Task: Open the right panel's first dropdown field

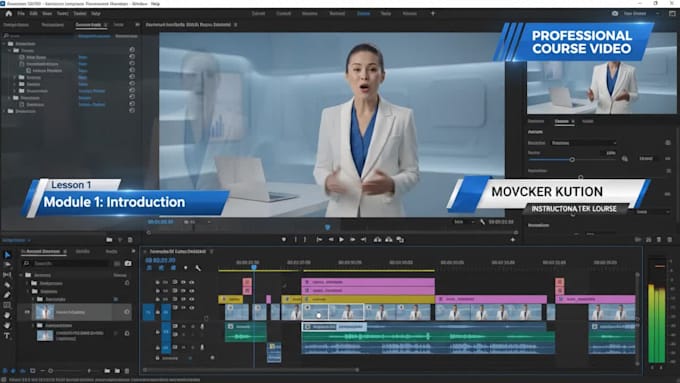Action: tap(583, 143)
